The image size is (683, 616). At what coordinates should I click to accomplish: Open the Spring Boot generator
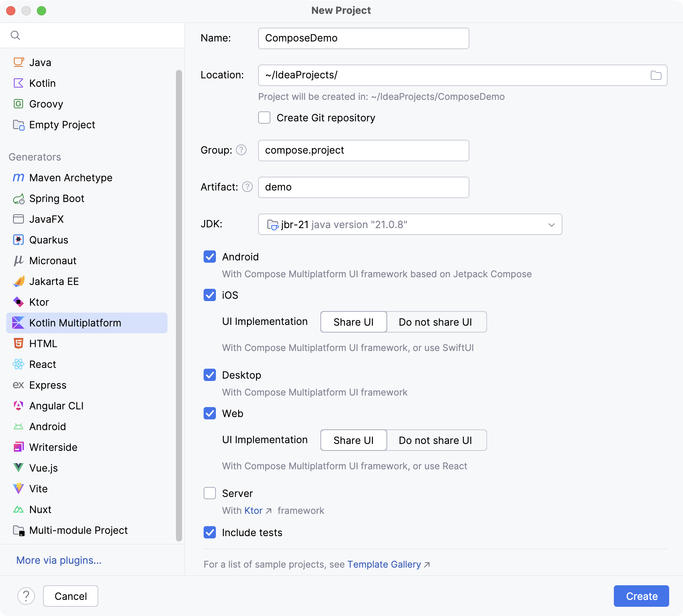pos(56,199)
